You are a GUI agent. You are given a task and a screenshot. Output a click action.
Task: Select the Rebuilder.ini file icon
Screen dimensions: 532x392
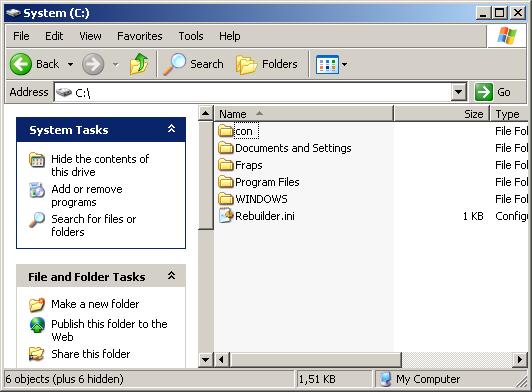[x=226, y=216]
